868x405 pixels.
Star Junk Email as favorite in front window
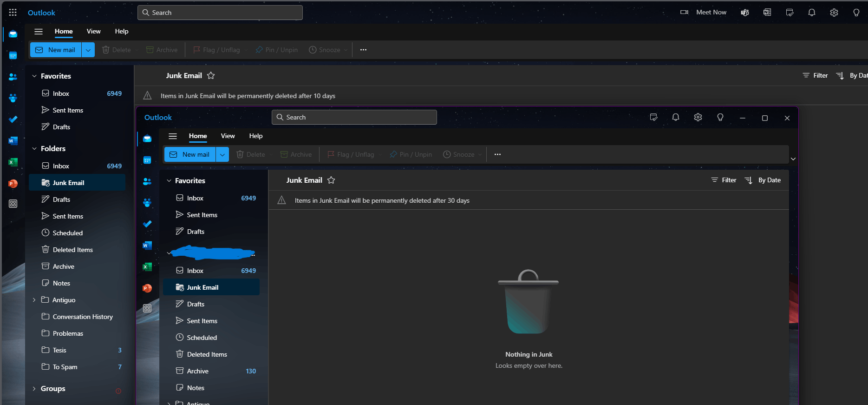coord(331,180)
